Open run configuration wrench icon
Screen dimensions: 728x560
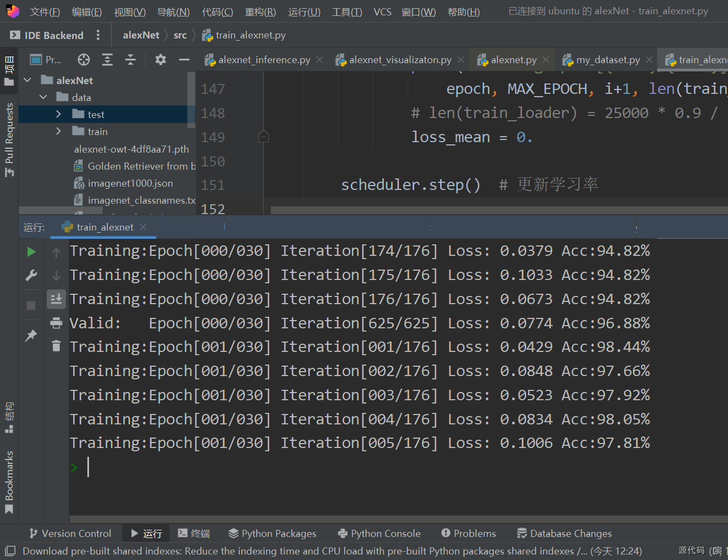31,276
